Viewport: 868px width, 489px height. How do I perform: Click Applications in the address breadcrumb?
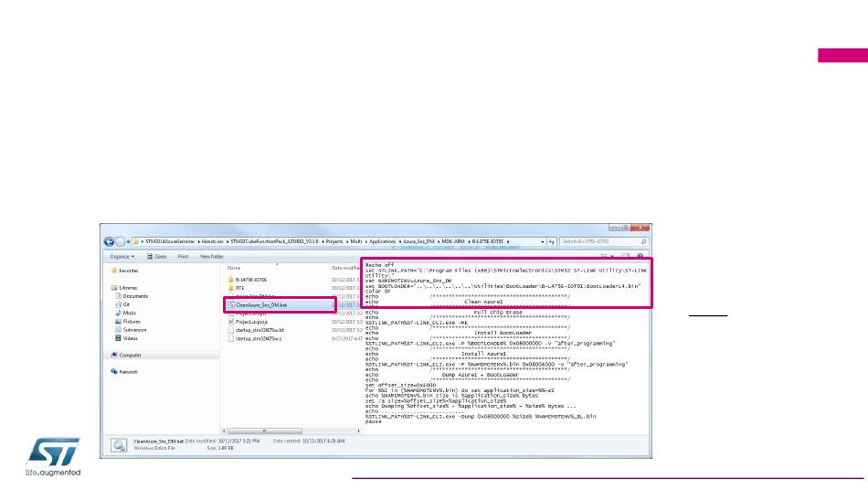[x=383, y=241]
